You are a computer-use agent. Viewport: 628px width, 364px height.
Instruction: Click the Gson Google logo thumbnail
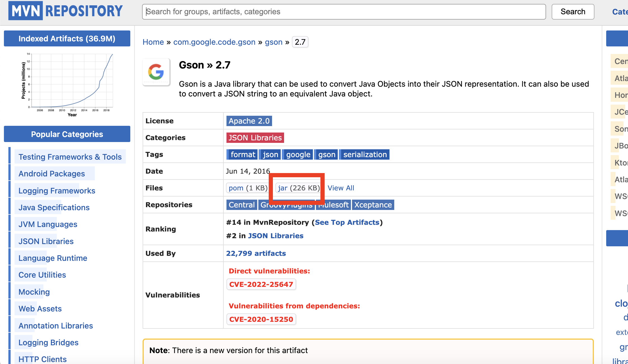point(156,72)
